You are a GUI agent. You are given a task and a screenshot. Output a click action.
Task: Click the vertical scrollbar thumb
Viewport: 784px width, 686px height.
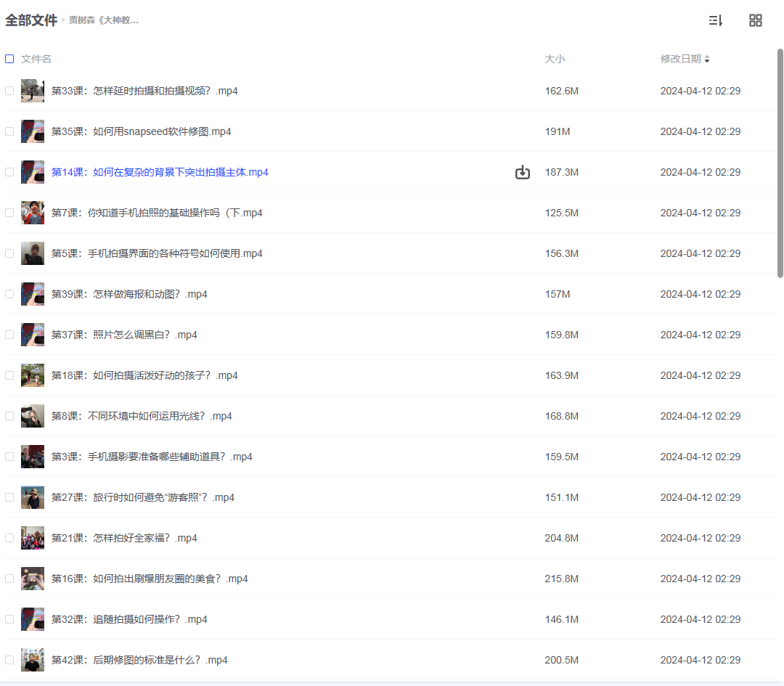click(780, 163)
